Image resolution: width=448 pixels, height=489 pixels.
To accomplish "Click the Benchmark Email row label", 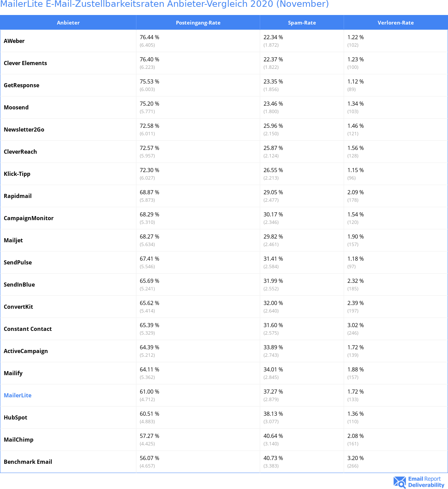I will [28, 462].
